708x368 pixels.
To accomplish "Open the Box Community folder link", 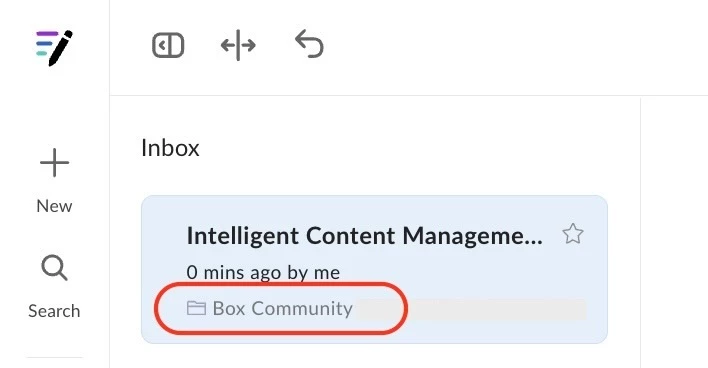I will [x=283, y=308].
